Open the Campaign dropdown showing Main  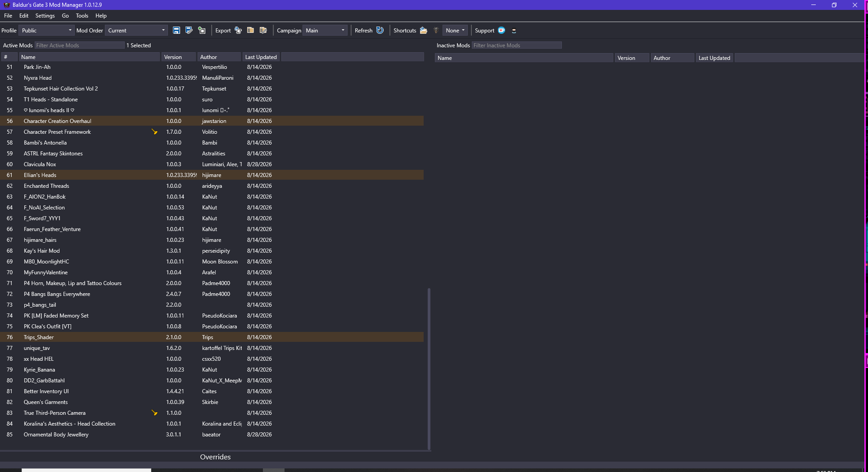tap(325, 30)
